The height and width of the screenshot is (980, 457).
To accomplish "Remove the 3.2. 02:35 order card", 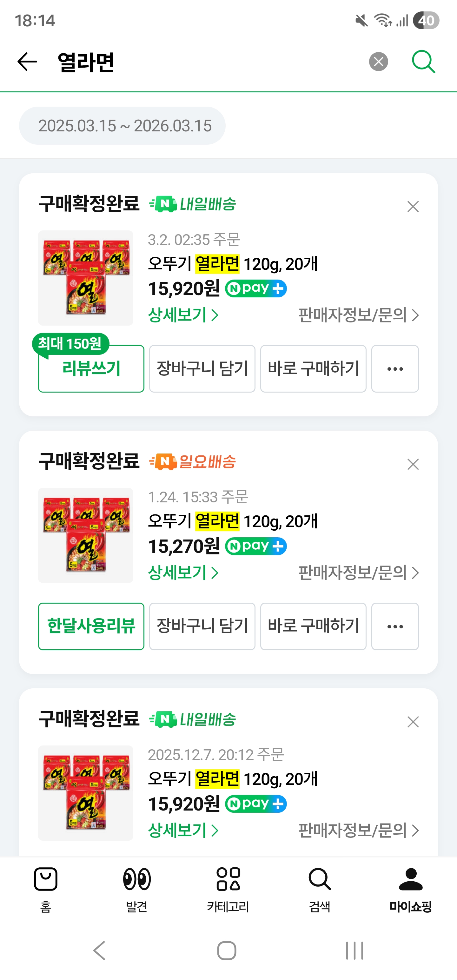I will click(x=413, y=207).
